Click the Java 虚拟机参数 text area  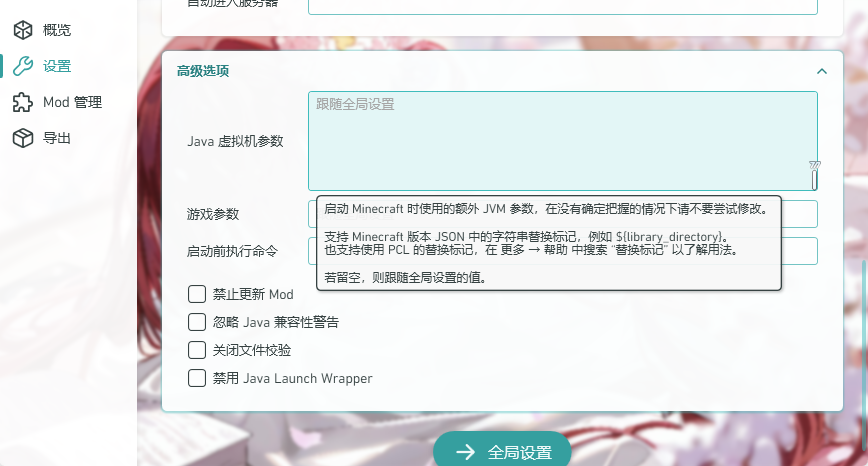tap(562, 141)
